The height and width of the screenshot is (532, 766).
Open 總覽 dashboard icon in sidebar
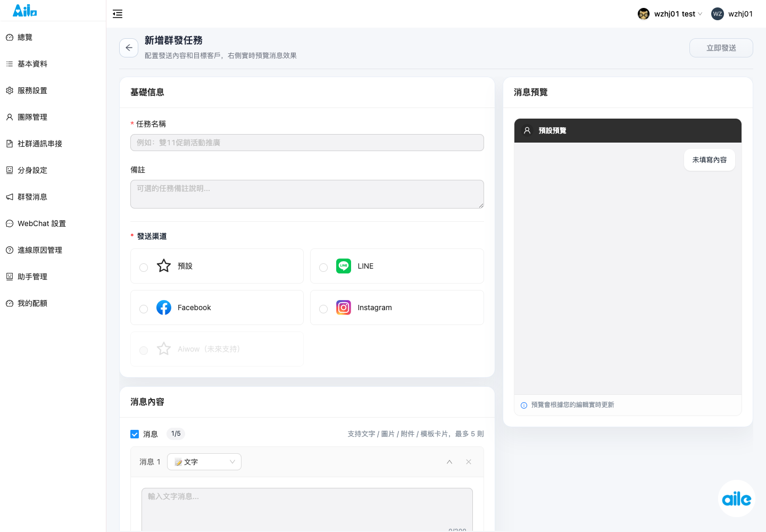pyautogui.click(x=10, y=37)
